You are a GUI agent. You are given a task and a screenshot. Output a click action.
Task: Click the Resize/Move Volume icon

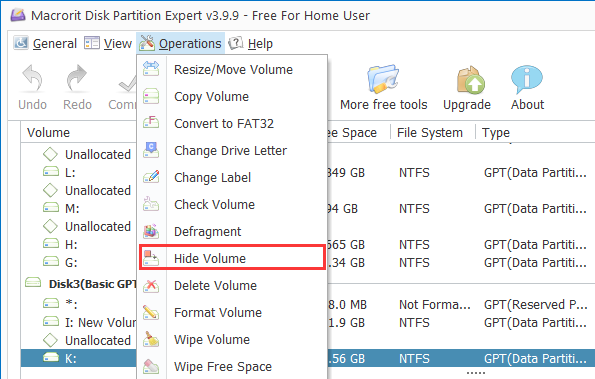pyautogui.click(x=151, y=69)
